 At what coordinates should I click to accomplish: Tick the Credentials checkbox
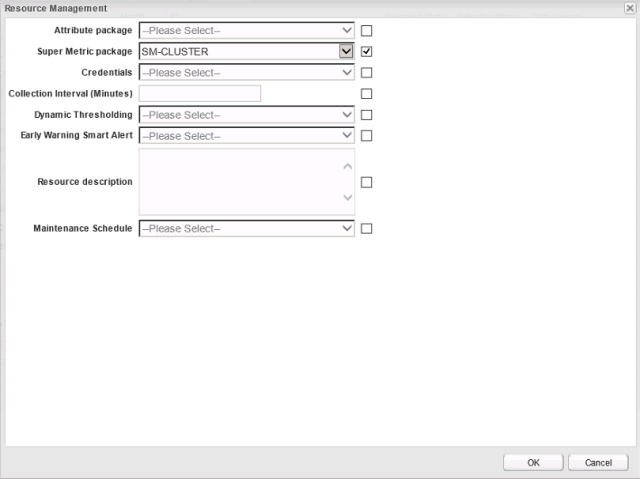tap(366, 72)
